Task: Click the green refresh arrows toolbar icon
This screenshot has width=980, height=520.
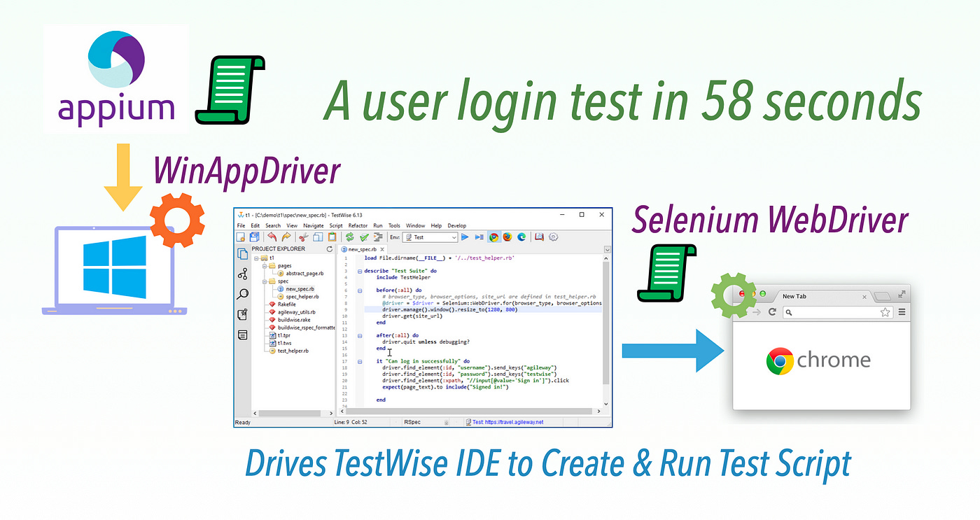Action: click(349, 237)
